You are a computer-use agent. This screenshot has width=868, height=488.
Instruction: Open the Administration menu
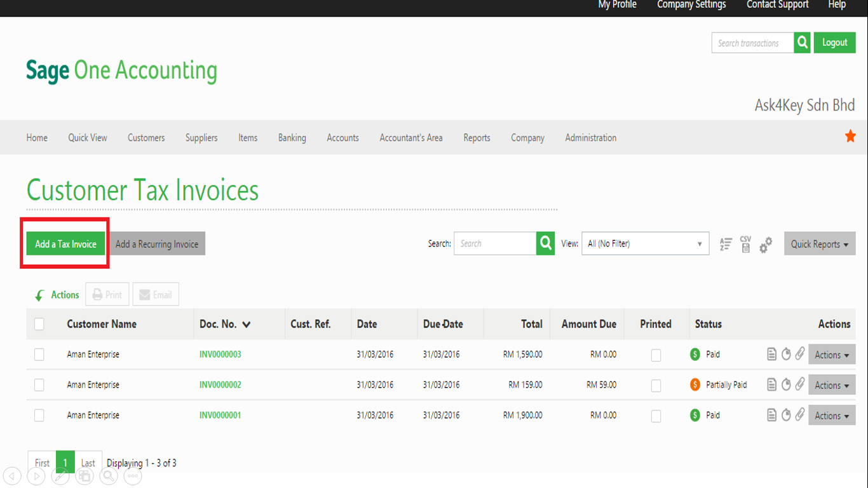tap(591, 137)
